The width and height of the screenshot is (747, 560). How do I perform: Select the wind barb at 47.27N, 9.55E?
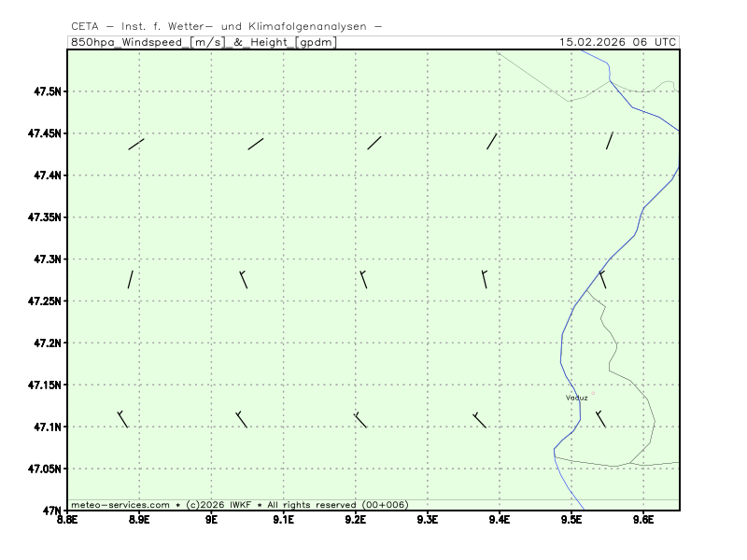point(602,279)
